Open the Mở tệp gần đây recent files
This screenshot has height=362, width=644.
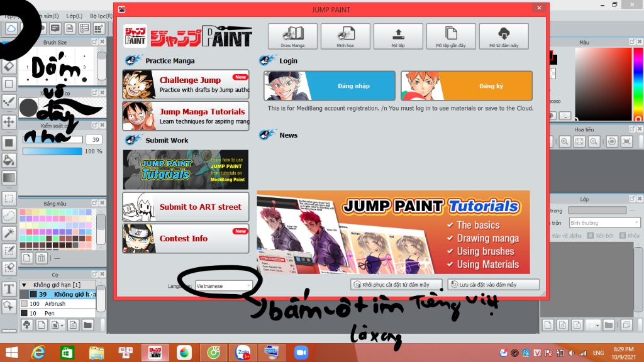(x=451, y=36)
